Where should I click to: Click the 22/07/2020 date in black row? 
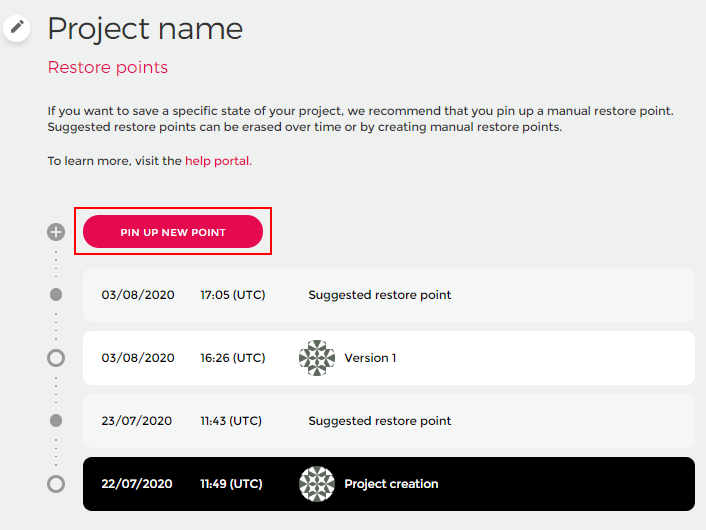pyautogui.click(x=137, y=484)
